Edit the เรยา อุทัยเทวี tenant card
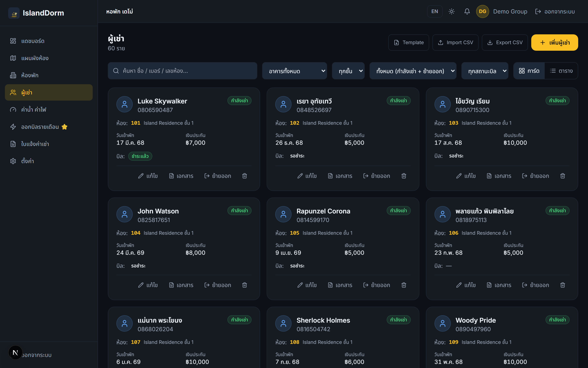 pyautogui.click(x=307, y=176)
